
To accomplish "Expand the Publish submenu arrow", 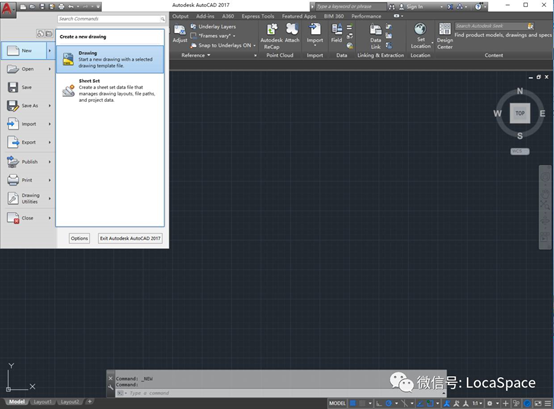I will (50, 162).
